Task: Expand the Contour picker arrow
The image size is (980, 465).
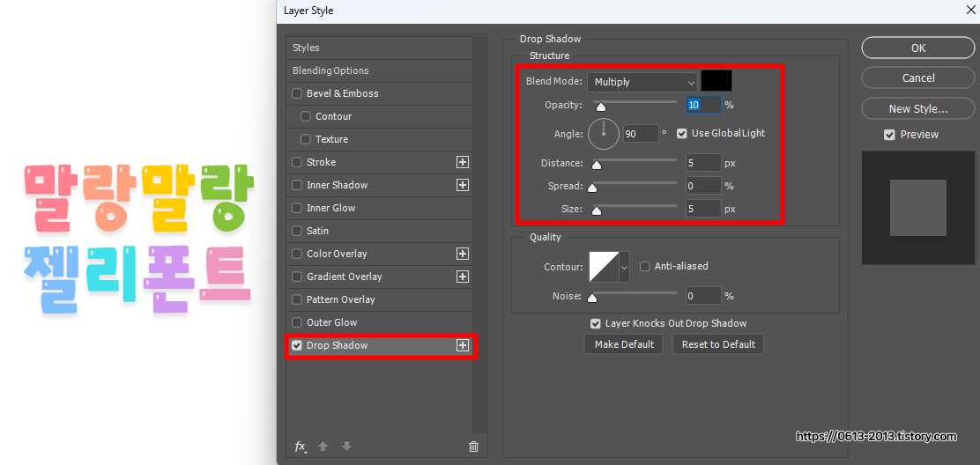Action: 624,267
